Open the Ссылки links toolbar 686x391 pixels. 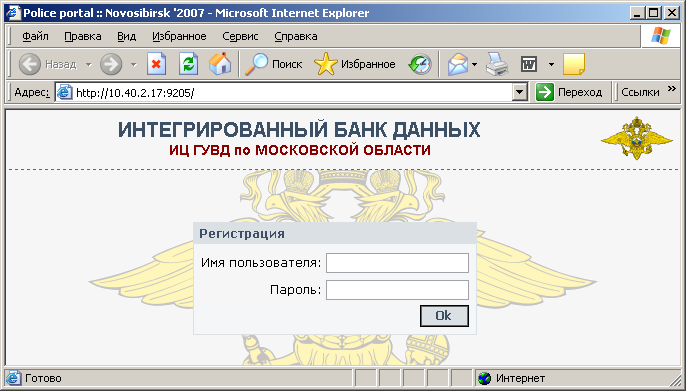tap(640, 92)
